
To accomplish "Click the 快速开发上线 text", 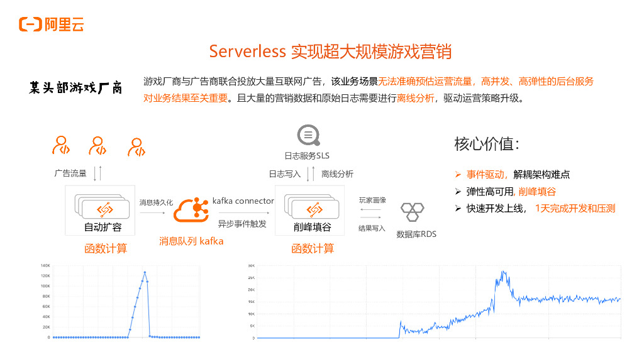I will 495,209.
